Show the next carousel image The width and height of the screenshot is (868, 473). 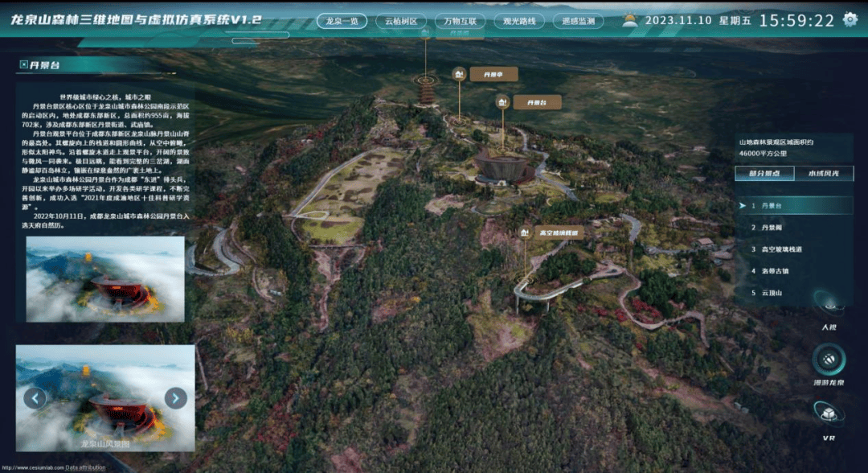(175, 397)
